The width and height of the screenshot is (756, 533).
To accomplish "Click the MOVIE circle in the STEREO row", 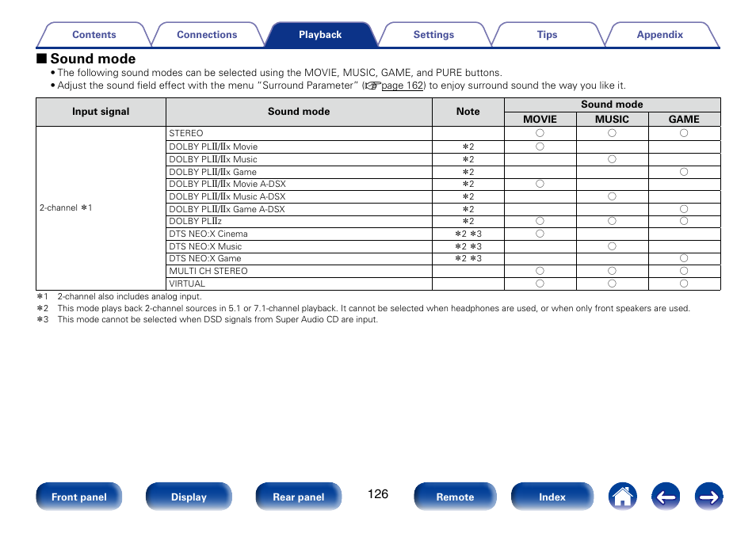I will click(x=540, y=133).
